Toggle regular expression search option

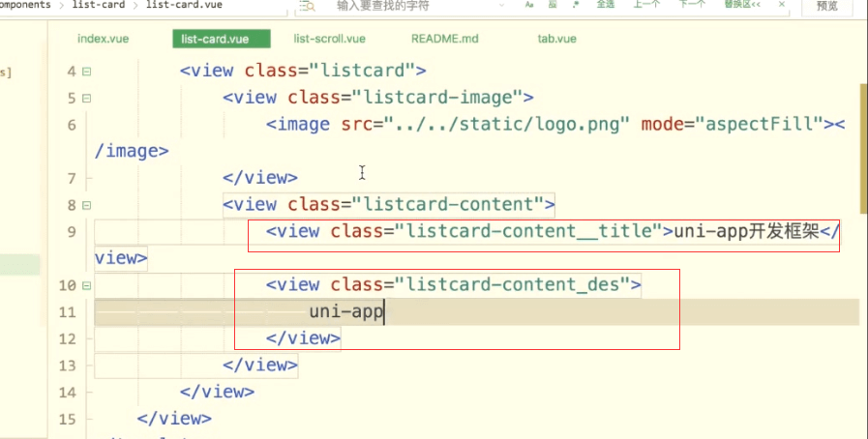[x=576, y=5]
